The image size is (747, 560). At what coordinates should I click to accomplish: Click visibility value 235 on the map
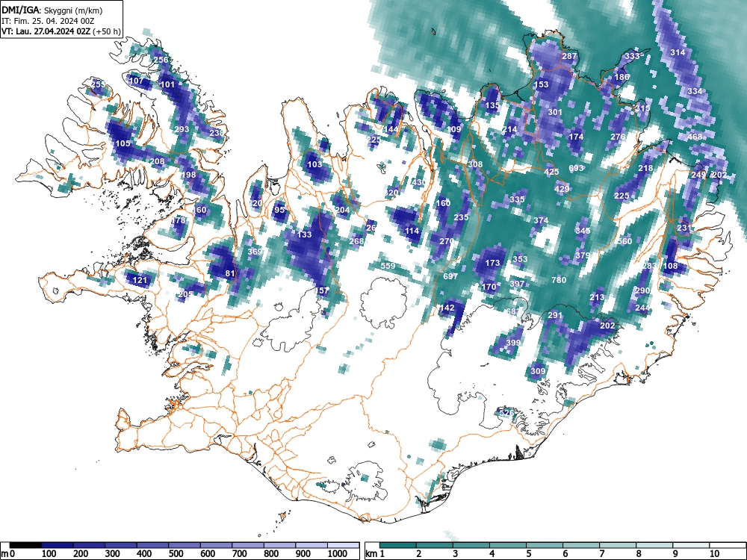(461, 217)
